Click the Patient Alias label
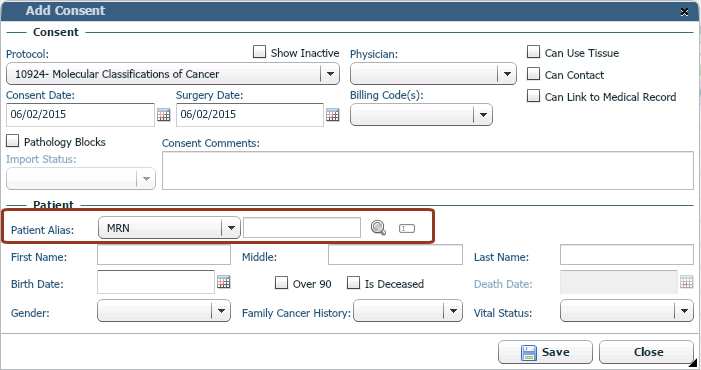 click(x=42, y=230)
